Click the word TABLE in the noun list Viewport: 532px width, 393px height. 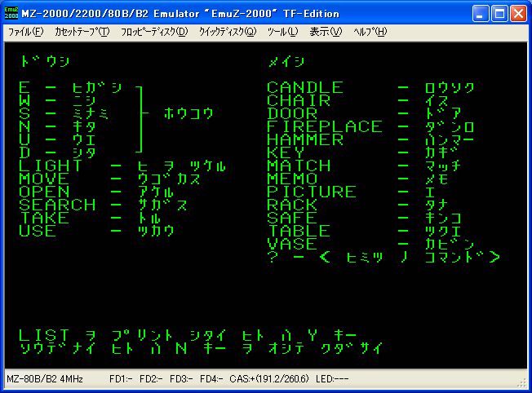(299, 231)
